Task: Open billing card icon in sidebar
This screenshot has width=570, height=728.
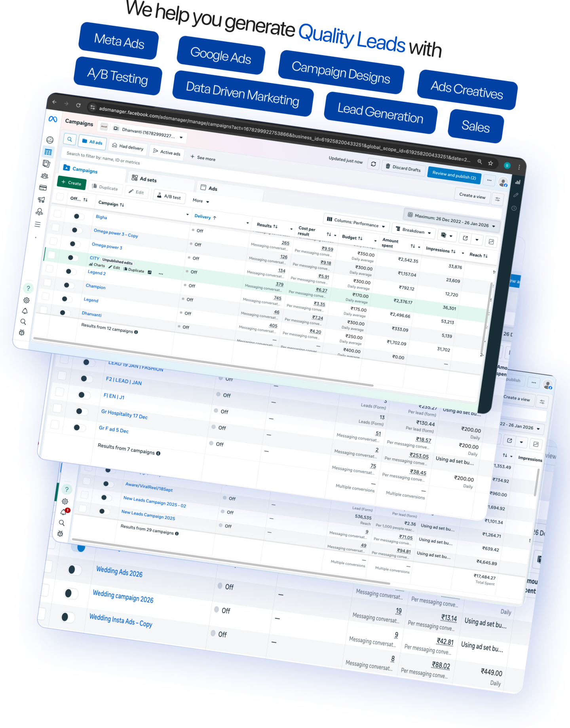Action: click(x=43, y=188)
